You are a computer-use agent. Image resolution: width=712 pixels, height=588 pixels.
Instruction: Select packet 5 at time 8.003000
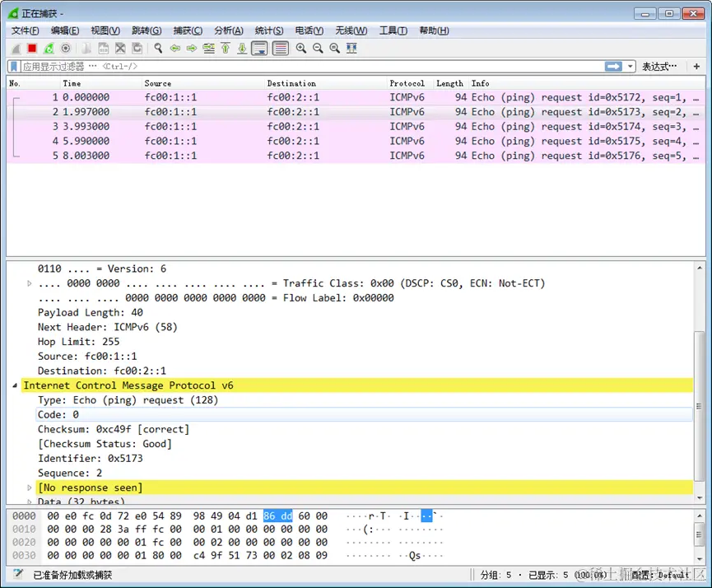coord(356,156)
